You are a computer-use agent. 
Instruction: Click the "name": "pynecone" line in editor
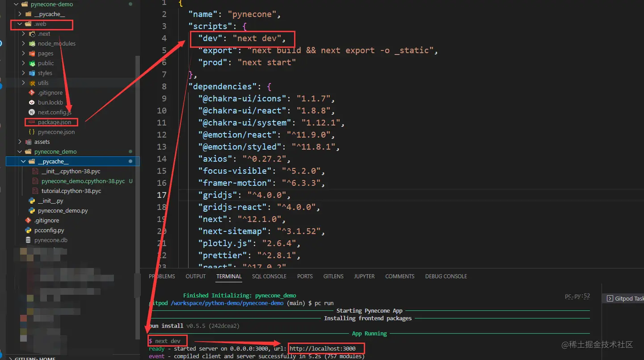click(x=234, y=14)
